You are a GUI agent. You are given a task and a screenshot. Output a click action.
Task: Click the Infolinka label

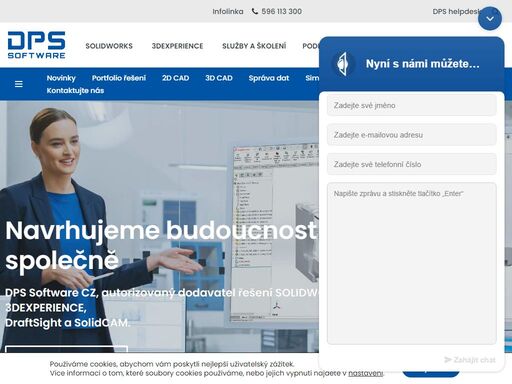[228, 11]
